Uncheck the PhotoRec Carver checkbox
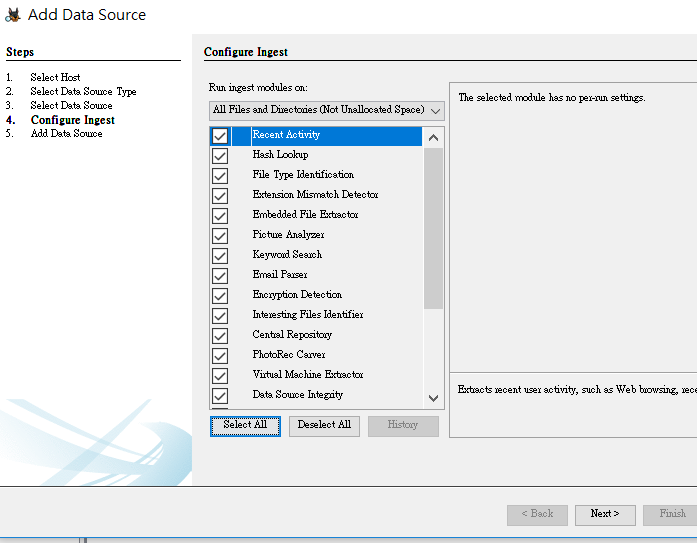The width and height of the screenshot is (697, 543). [x=220, y=356]
